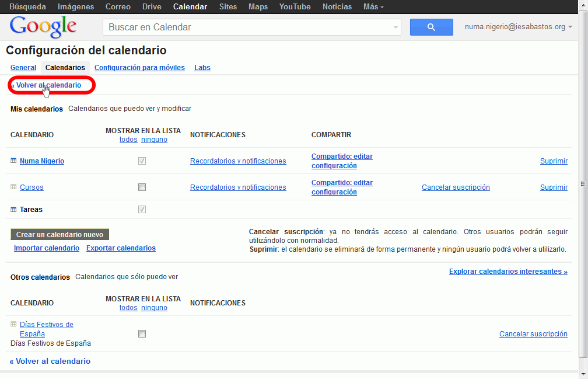Toggle the Tareas show-in-list checkbox
Screen dimensions: 588x379
(x=142, y=210)
